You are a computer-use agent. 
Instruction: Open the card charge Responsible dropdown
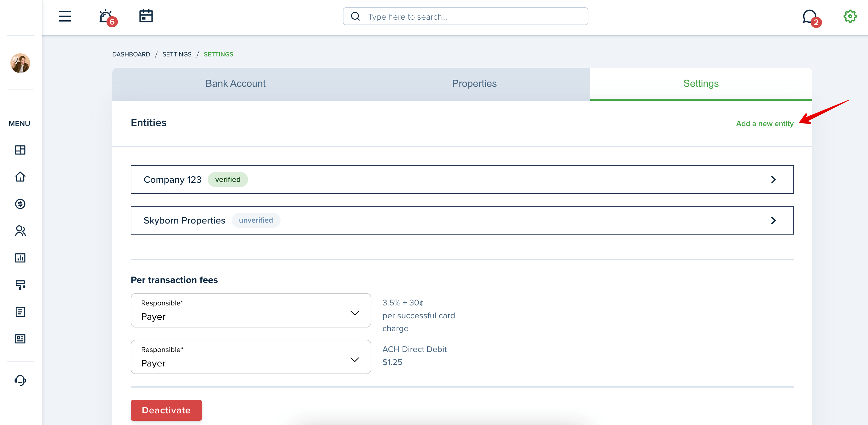[x=251, y=310]
